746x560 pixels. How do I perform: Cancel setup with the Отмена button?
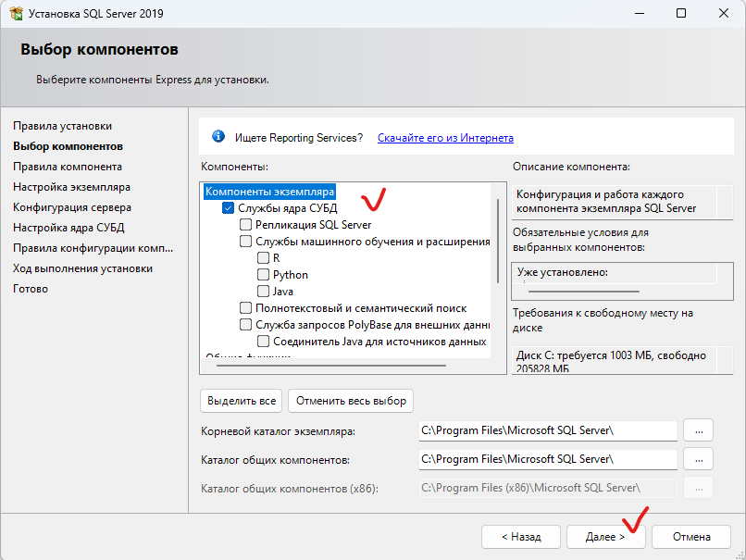pos(691,537)
